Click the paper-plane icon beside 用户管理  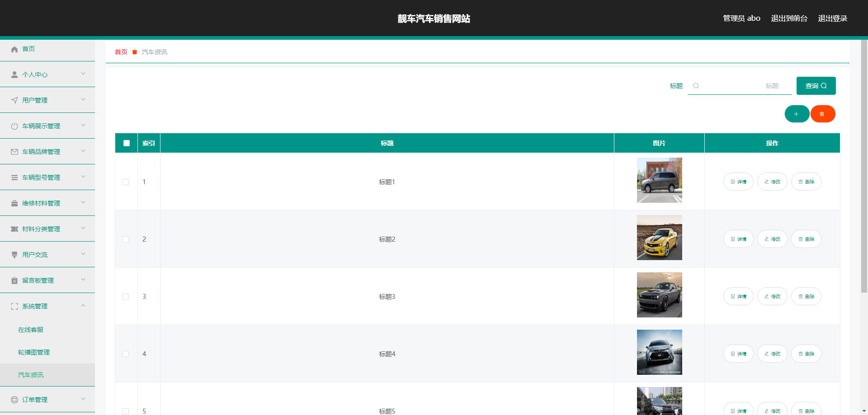coord(14,100)
